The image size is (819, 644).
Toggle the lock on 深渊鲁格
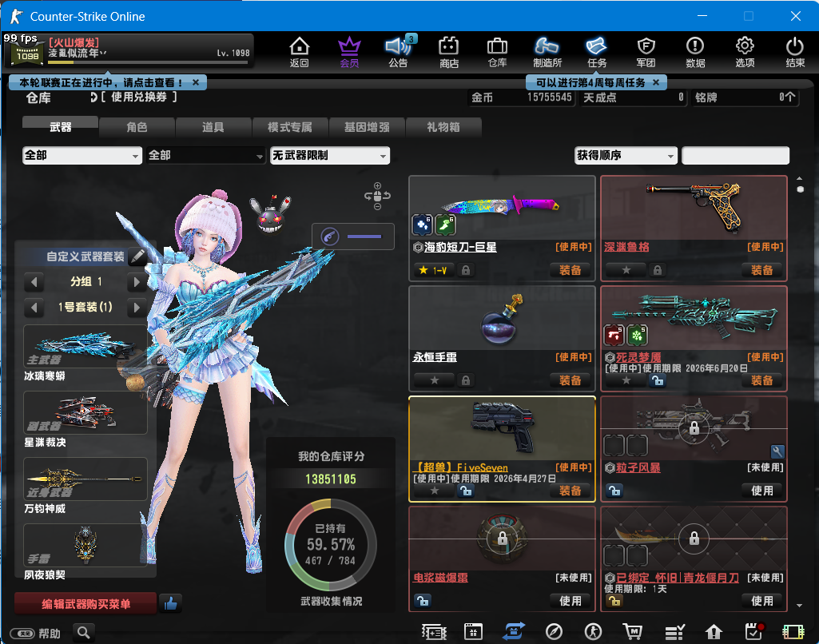pyautogui.click(x=658, y=270)
